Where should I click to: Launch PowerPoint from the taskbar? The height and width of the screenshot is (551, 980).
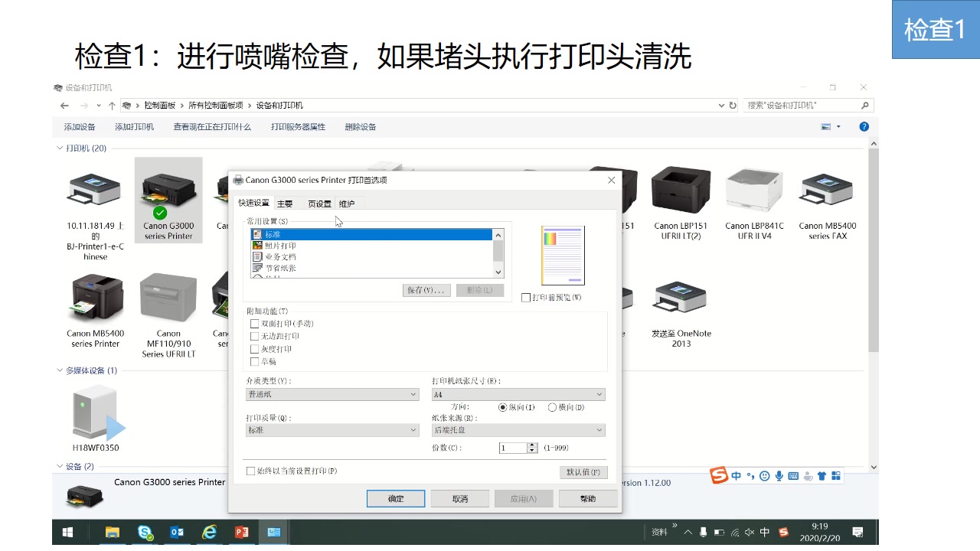pyautogui.click(x=241, y=531)
